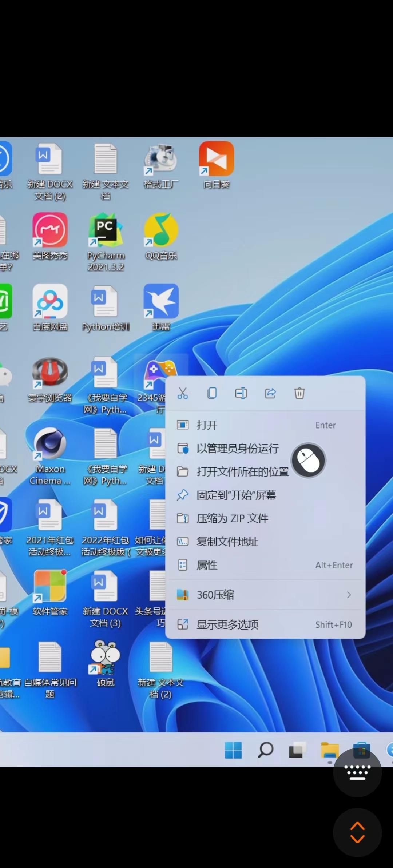
Task: Click the taskbar search magnifier icon
Action: tap(266, 750)
